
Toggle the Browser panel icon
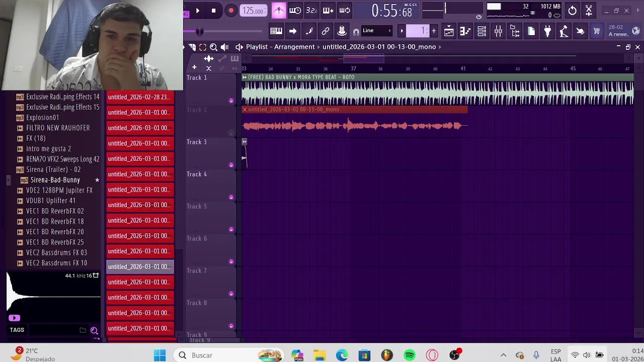(515, 31)
